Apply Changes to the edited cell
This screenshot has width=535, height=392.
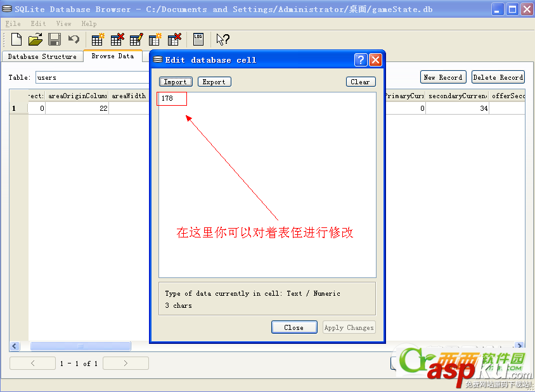[349, 327]
